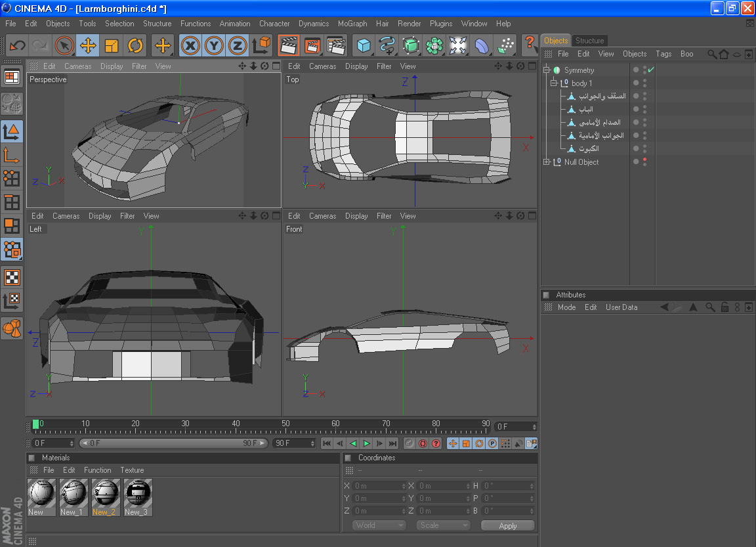Open Materials Texture menu
Viewport: 756px width, 547px height.
click(132, 470)
